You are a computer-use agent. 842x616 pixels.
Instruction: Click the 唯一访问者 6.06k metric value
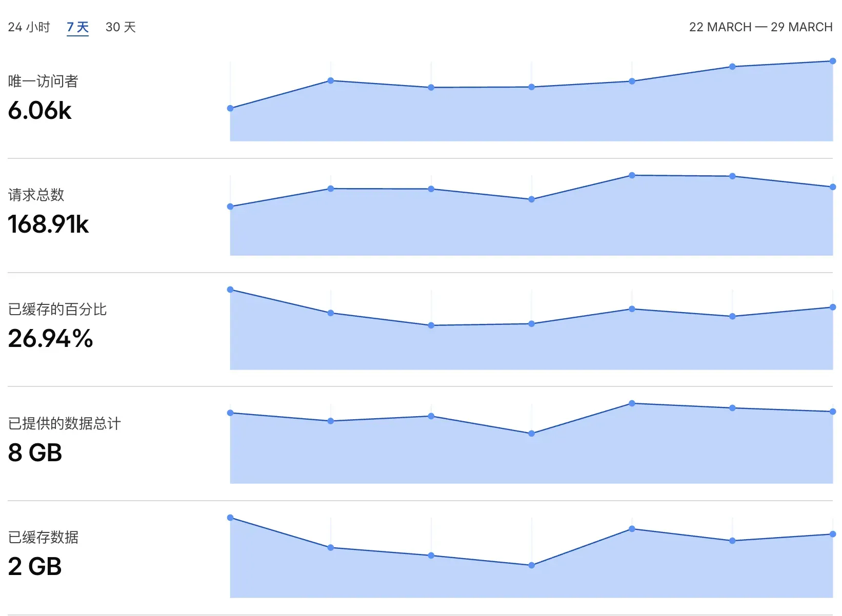pyautogui.click(x=40, y=111)
